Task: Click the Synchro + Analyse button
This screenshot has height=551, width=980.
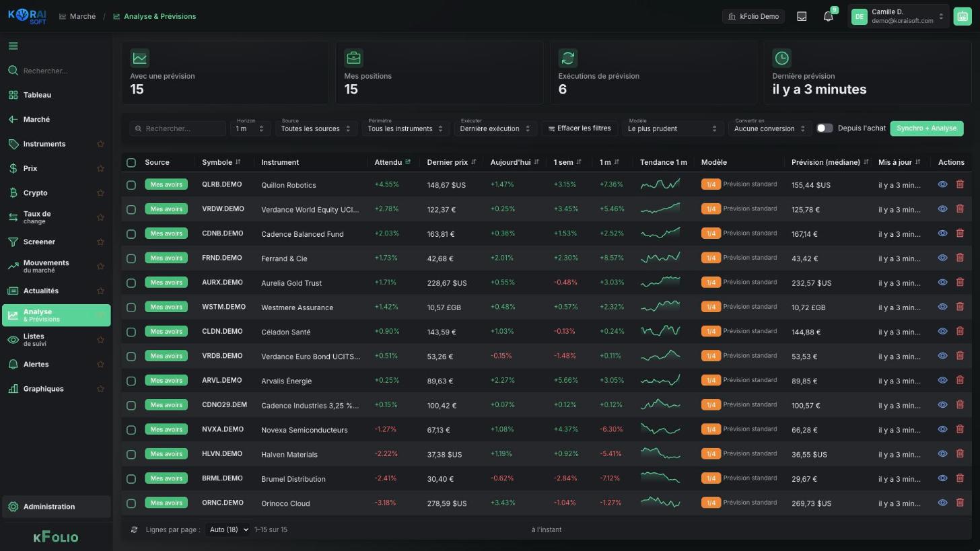Action: (926, 128)
